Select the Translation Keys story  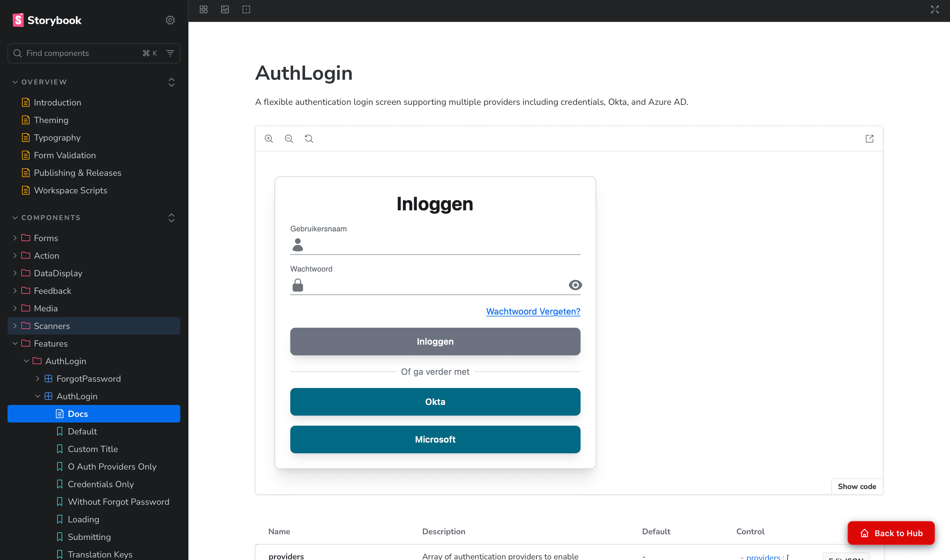(94, 554)
